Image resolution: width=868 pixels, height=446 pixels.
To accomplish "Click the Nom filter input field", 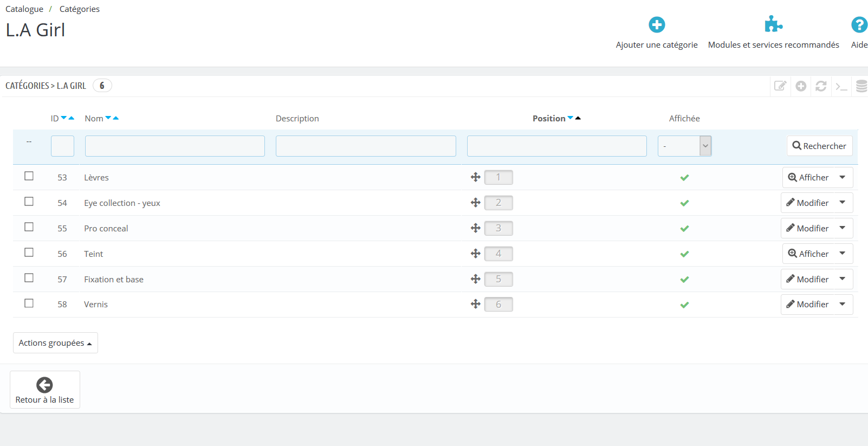I will (x=175, y=146).
